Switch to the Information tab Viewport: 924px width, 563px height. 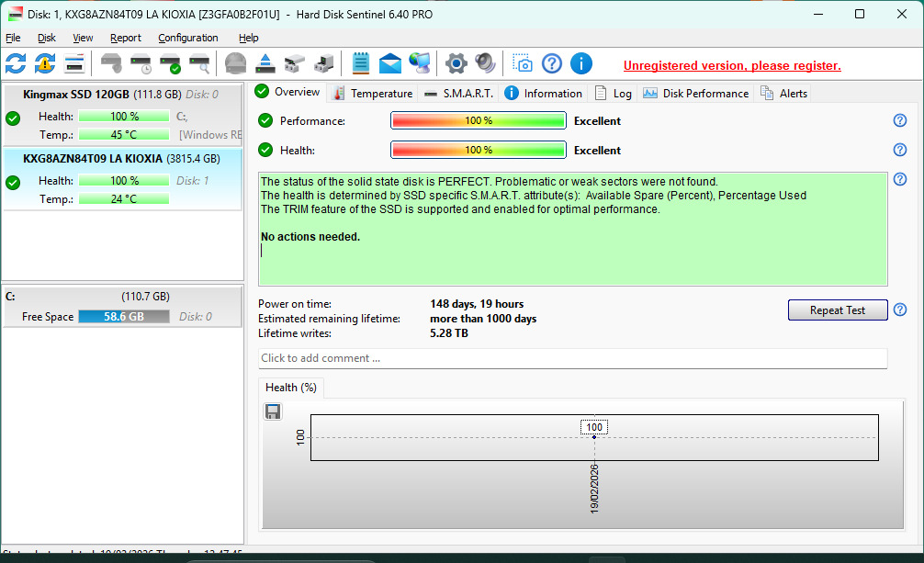[x=544, y=93]
